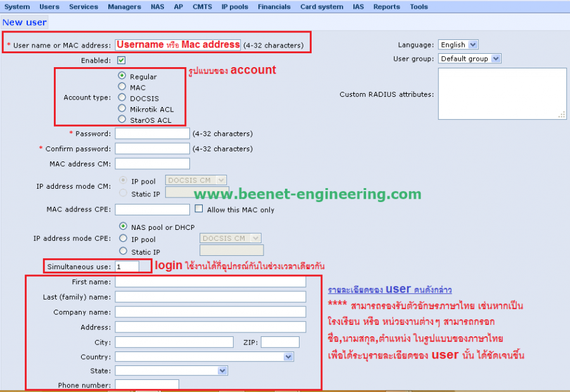Viewport: 570px width, 392px height.
Task: Open the CMTS menu
Action: coord(202,7)
